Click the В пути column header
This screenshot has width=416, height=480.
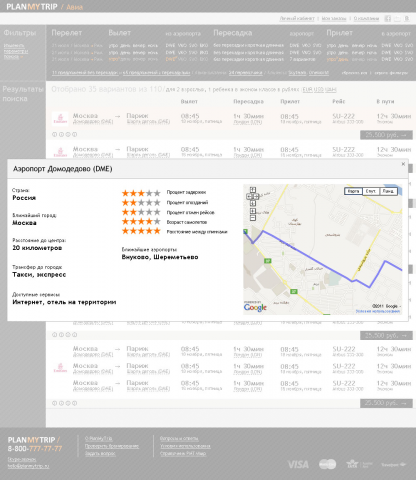385,102
